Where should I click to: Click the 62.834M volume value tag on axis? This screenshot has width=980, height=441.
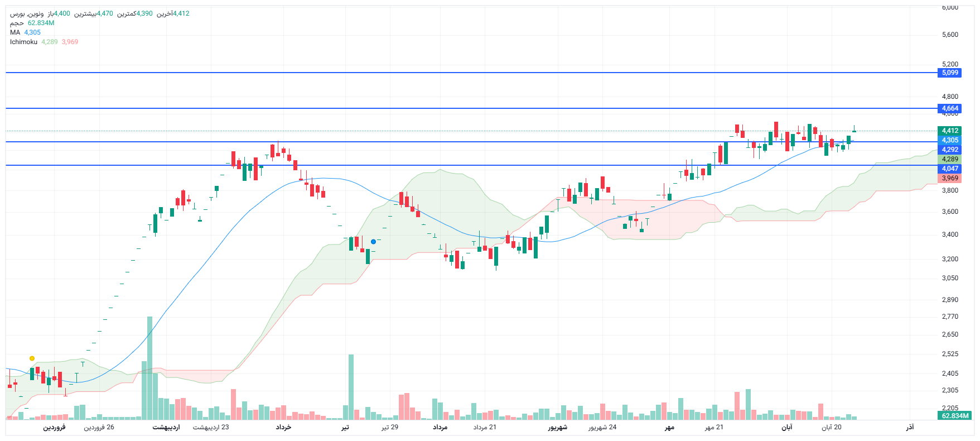[x=955, y=416]
